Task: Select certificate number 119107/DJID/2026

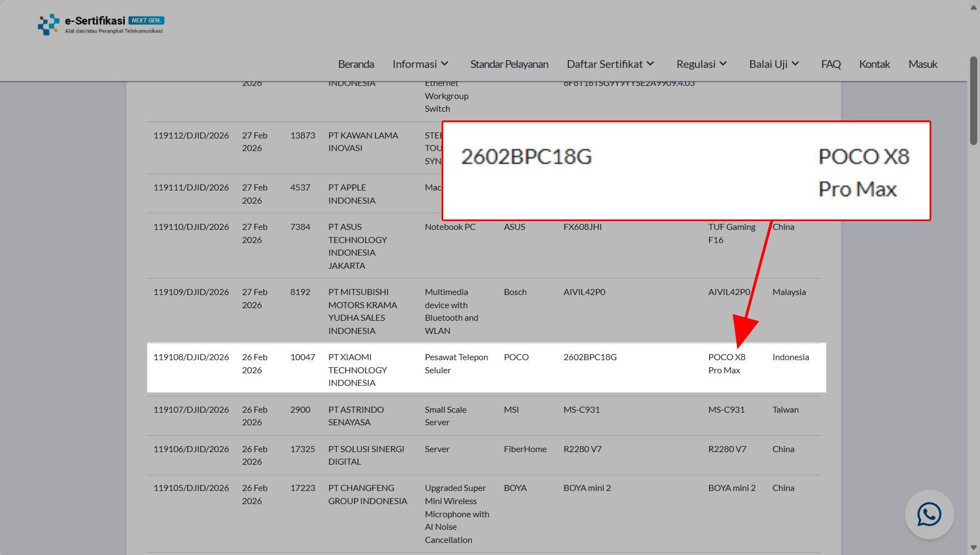Action: [x=191, y=409]
